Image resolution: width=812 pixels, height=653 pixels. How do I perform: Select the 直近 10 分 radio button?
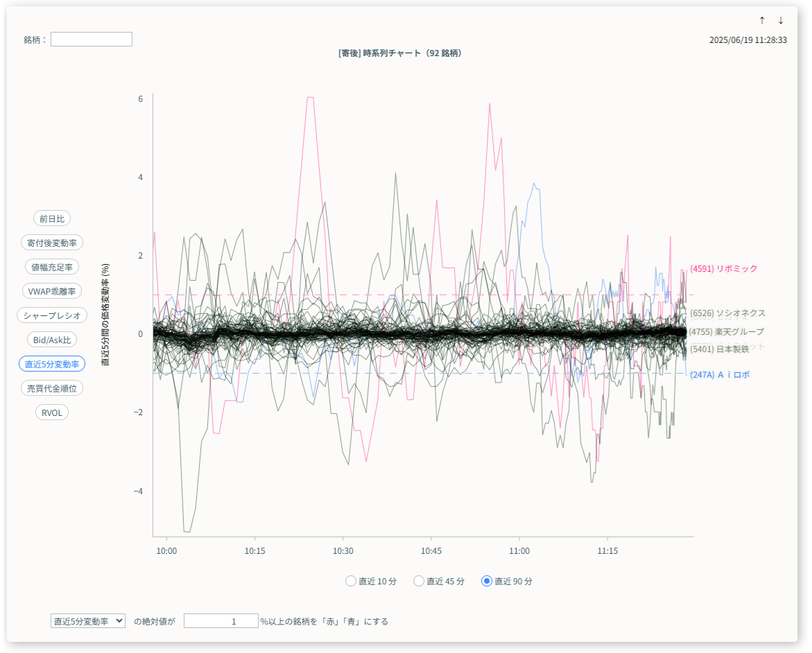coord(351,581)
